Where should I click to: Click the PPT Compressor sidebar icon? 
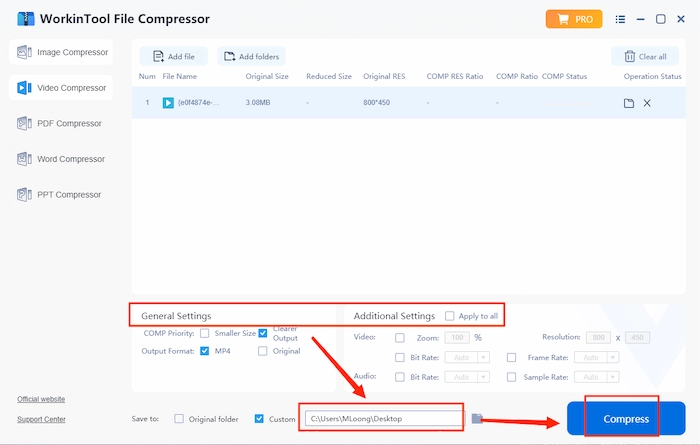click(24, 195)
